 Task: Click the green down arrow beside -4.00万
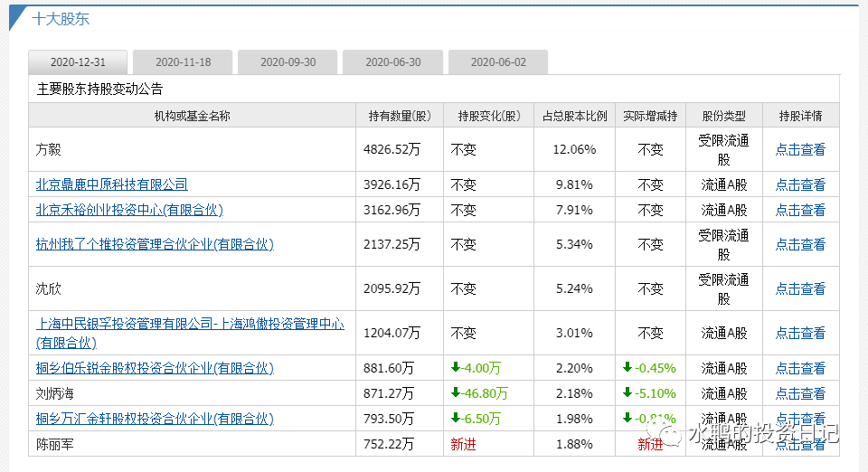(457, 368)
